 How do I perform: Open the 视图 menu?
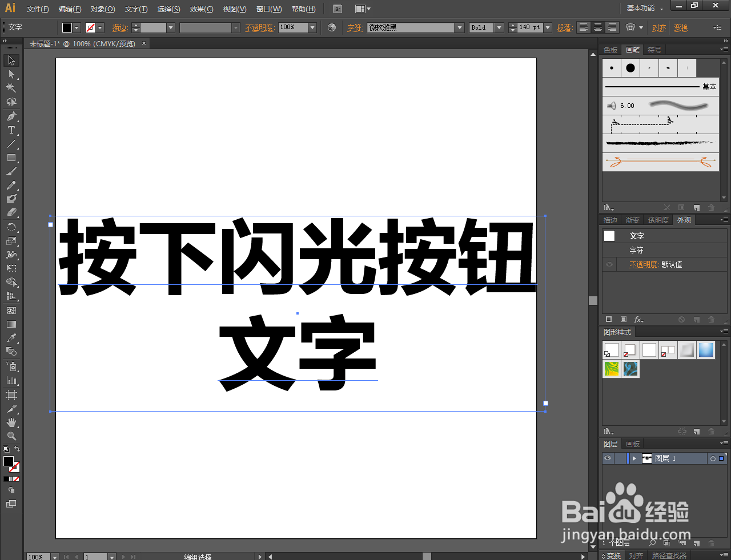click(234, 9)
